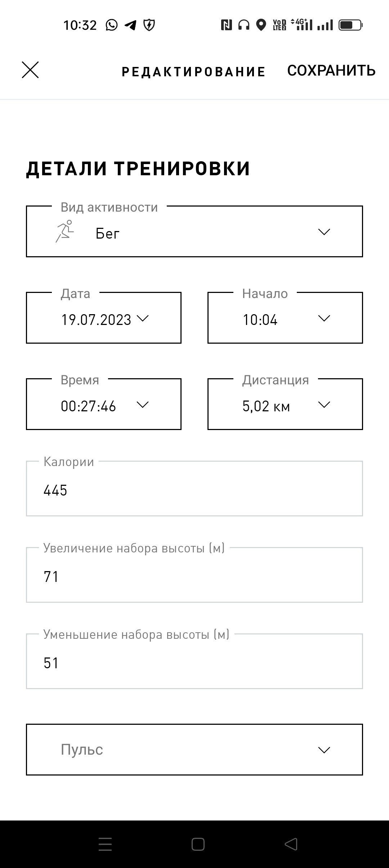The width and height of the screenshot is (389, 868).
Task: Tap the Android back navigation triangle
Action: (291, 844)
